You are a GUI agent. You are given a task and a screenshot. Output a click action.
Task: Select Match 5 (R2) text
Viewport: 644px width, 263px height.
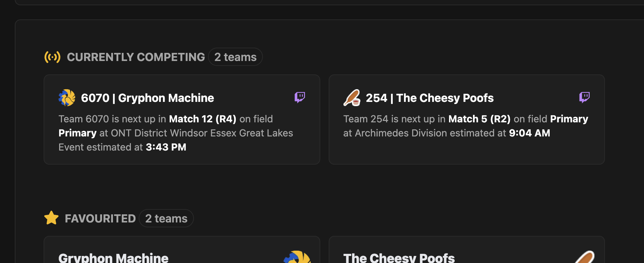[479, 119]
